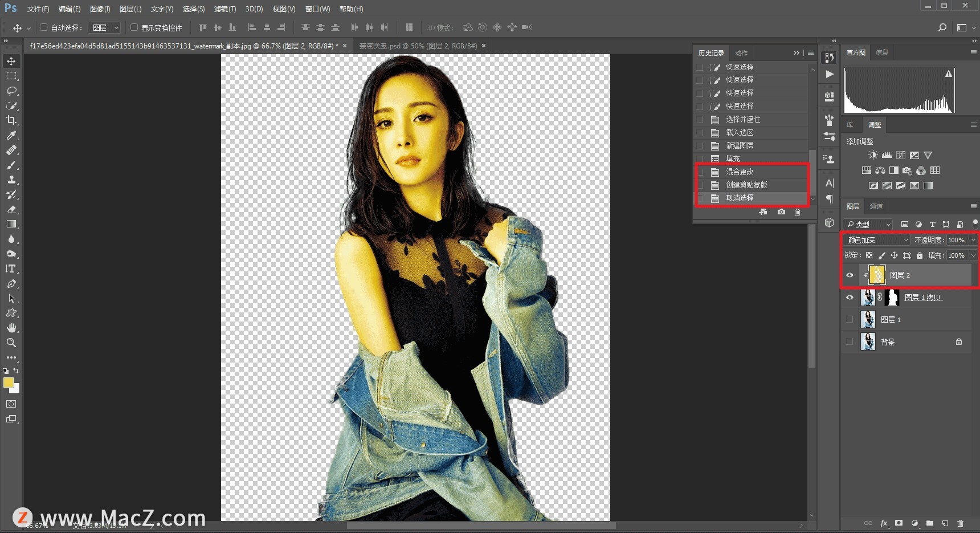980x533 pixels.
Task: Open blend mode dropdown 颜色加深
Action: [x=877, y=240]
